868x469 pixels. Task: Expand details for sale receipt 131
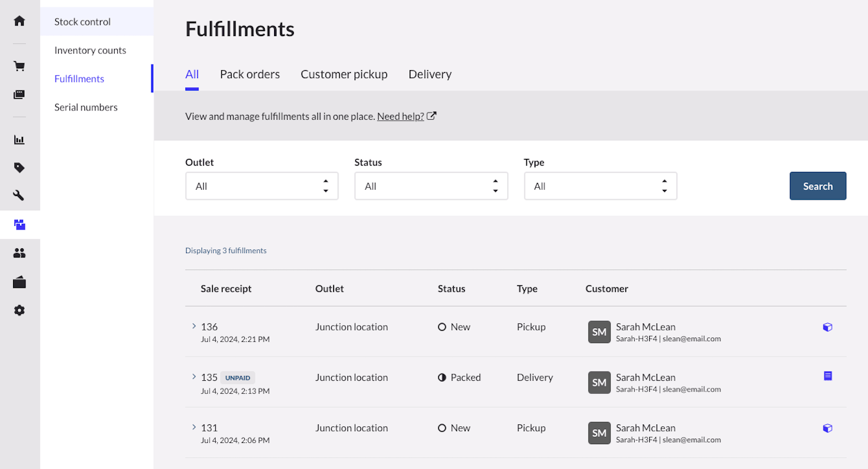coord(193,427)
